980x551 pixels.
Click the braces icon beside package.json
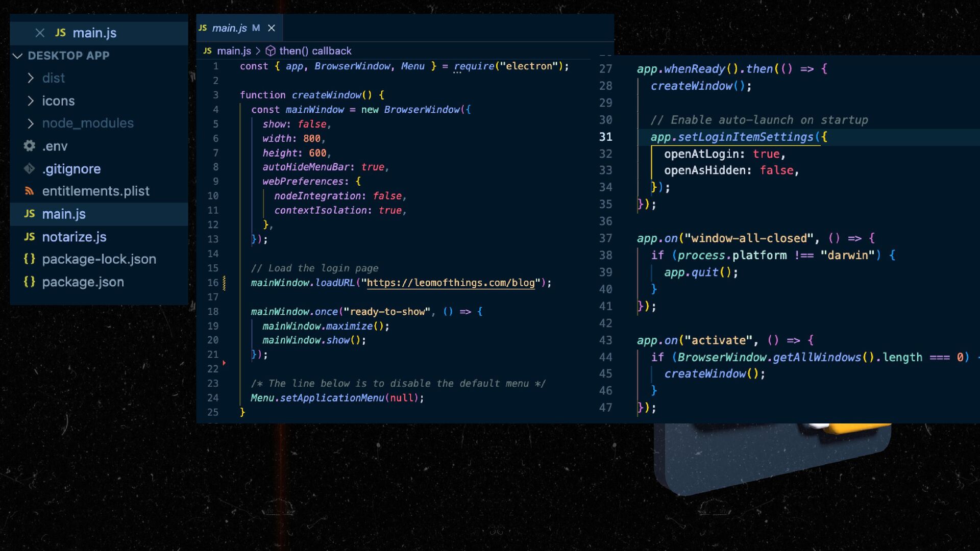(x=30, y=282)
